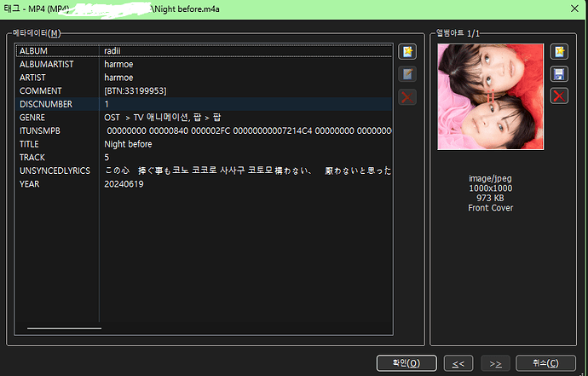Go to previous file with << button
The image size is (588, 376).
(458, 363)
